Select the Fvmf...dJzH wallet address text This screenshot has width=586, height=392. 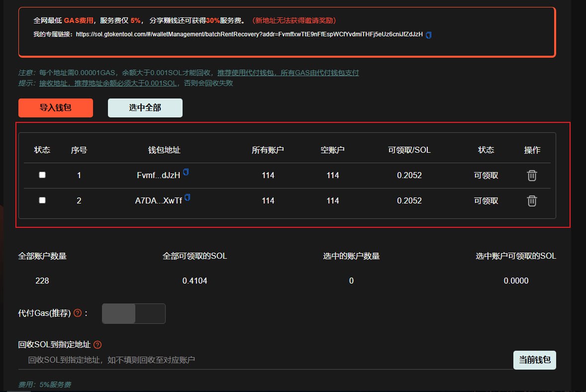coord(158,176)
